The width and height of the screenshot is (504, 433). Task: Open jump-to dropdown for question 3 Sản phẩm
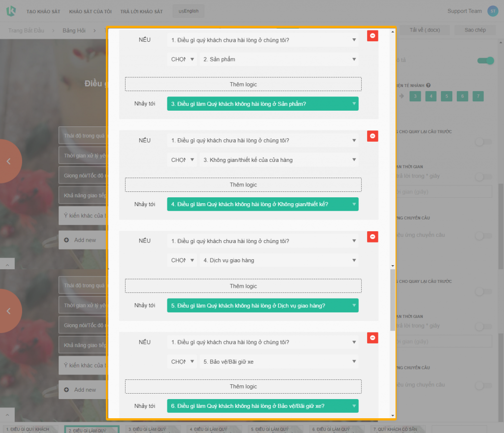pos(263,104)
